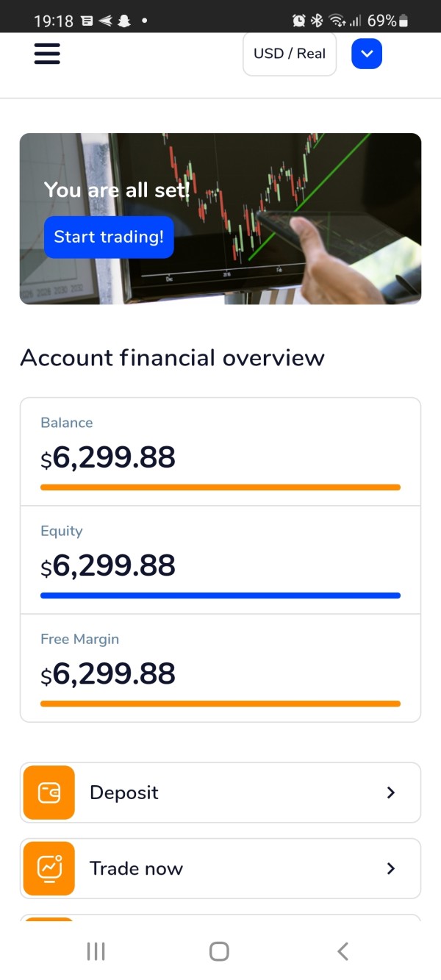Tap the Android back arrow
The height and width of the screenshot is (980, 441).
pos(343,951)
